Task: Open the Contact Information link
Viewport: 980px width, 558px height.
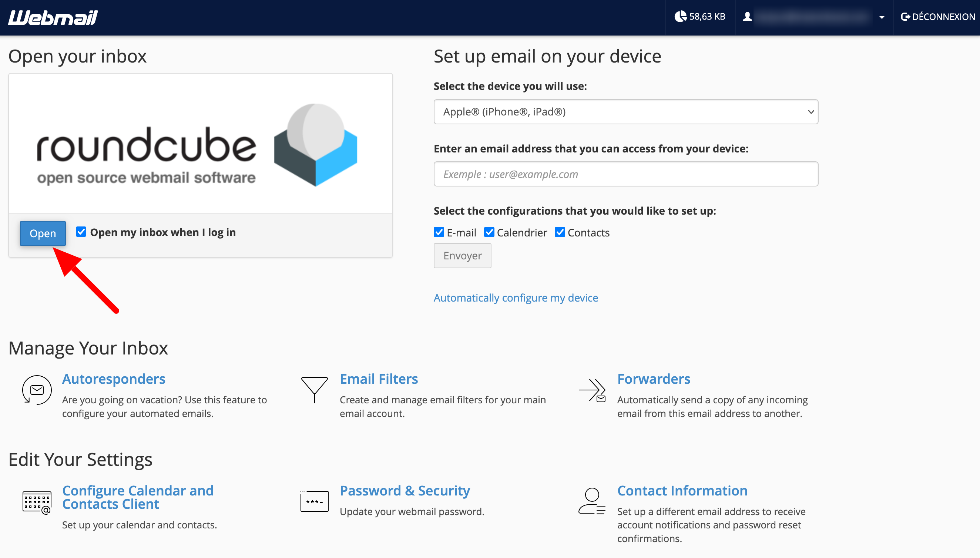Action: (x=682, y=491)
